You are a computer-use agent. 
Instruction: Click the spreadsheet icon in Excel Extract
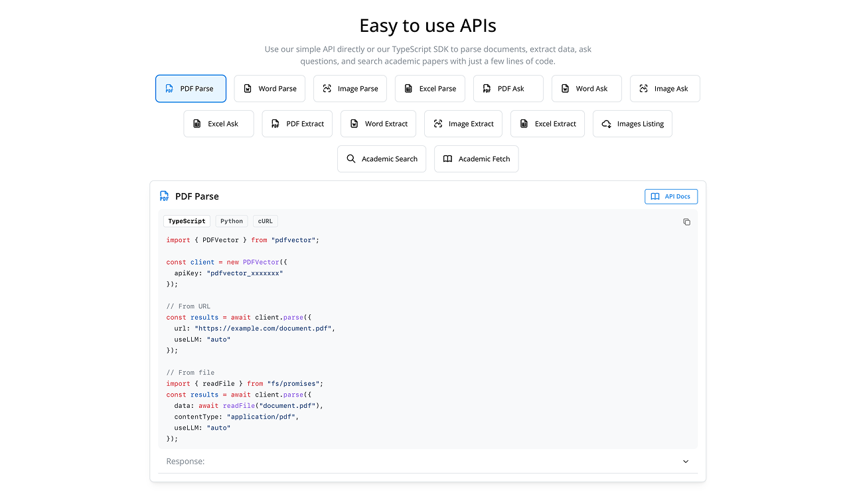[x=524, y=124]
